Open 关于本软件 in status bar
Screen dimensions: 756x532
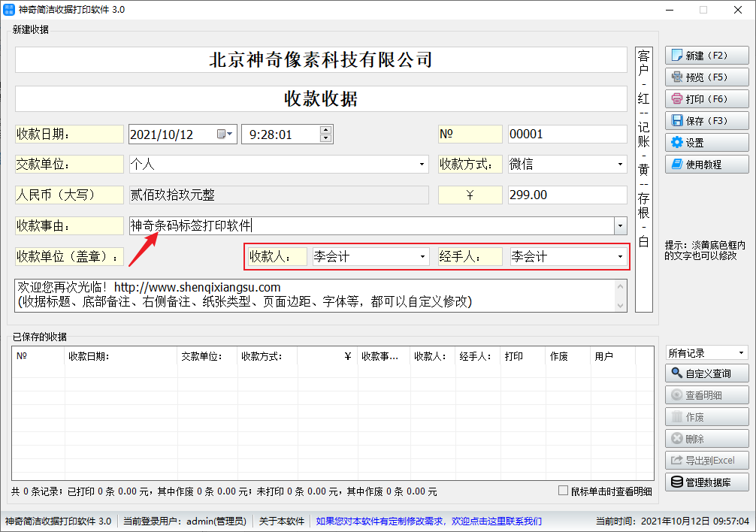(282, 521)
